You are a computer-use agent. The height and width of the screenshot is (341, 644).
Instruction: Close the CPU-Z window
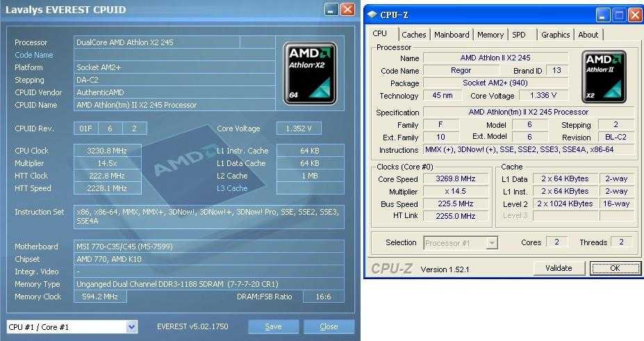pos(635,15)
